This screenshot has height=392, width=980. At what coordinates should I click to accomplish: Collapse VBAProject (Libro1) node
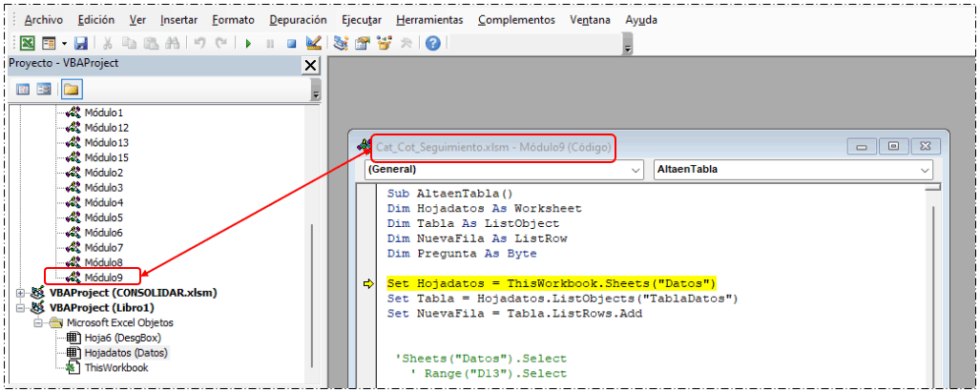(21, 308)
